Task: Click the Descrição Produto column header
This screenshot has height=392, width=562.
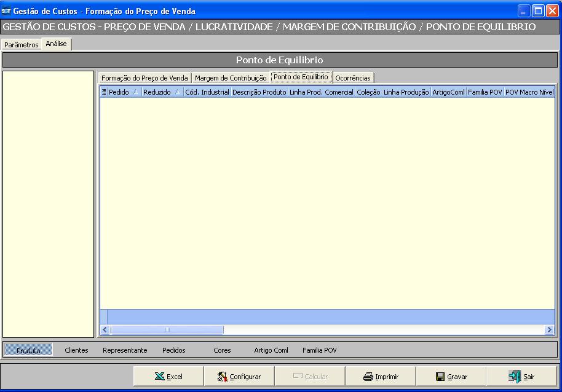Action: 259,92
